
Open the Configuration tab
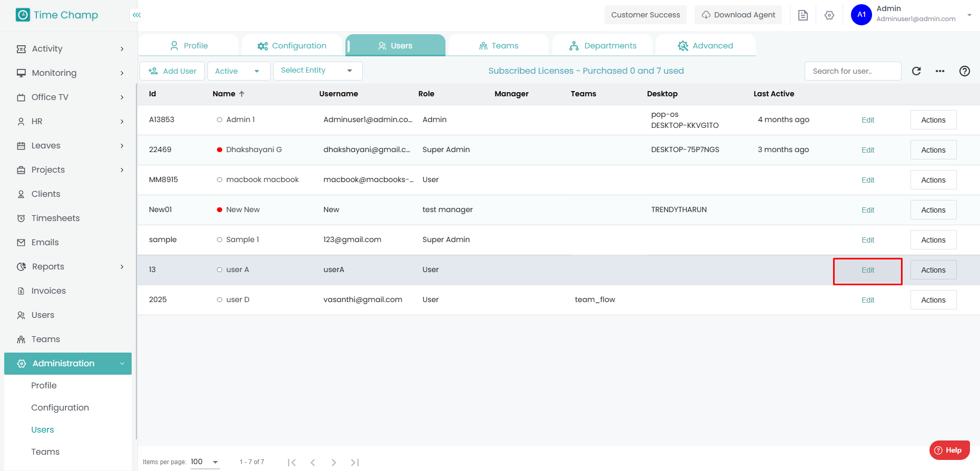292,46
